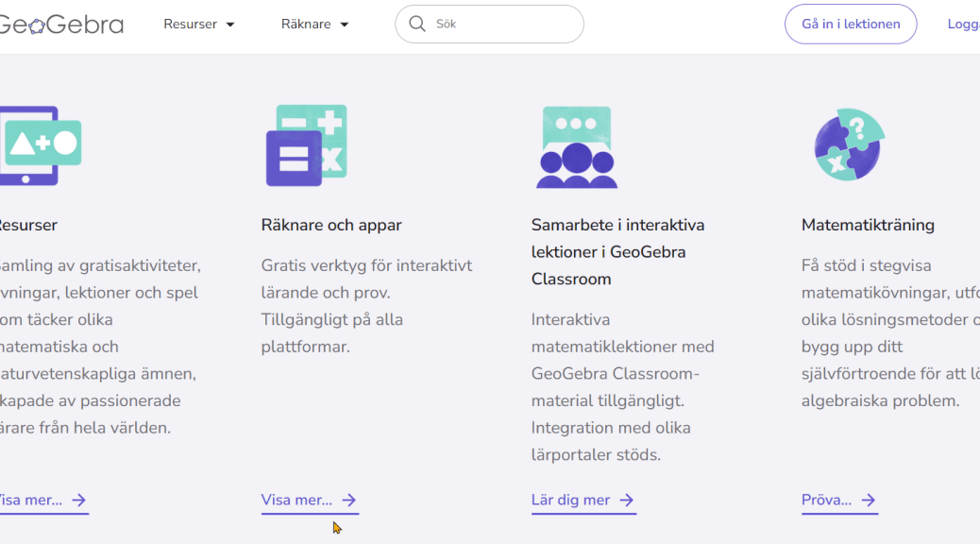Viewport: 980px width, 544px height.
Task: Expand the Räknare dropdown menu
Action: click(x=314, y=25)
